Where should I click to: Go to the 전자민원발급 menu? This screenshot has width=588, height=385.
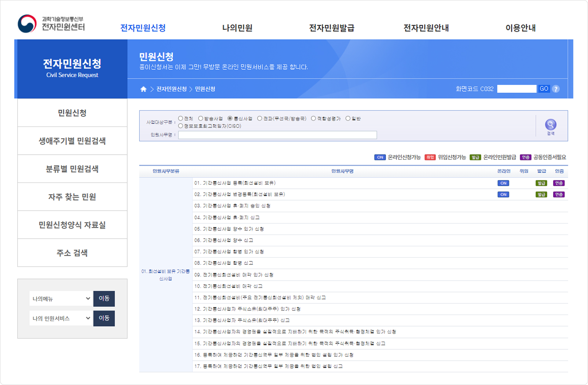coord(331,28)
